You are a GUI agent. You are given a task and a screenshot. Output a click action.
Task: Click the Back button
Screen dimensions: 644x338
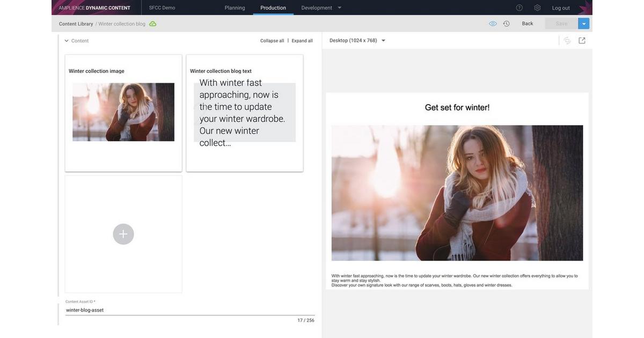click(528, 24)
